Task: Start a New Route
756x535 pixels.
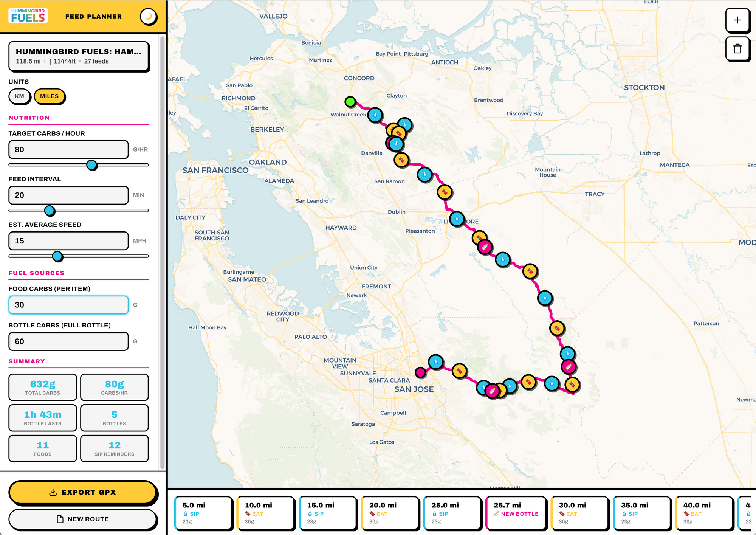Action: point(82,519)
